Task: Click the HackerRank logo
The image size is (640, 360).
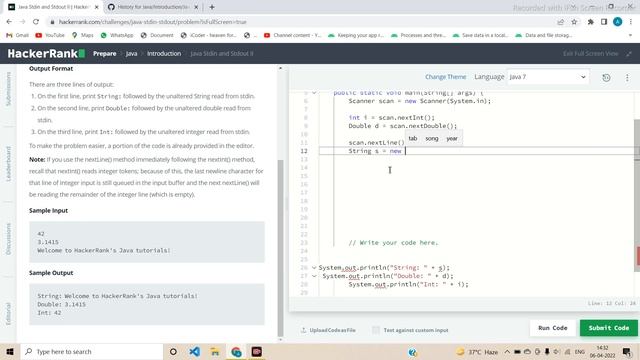Action: 46,53
